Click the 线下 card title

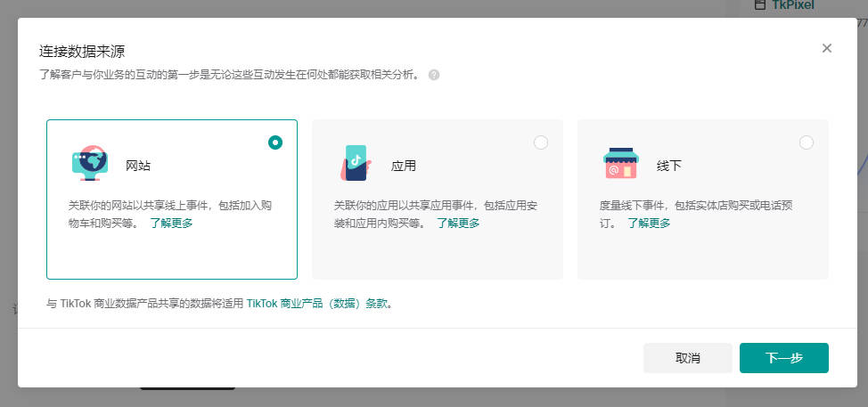point(669,166)
